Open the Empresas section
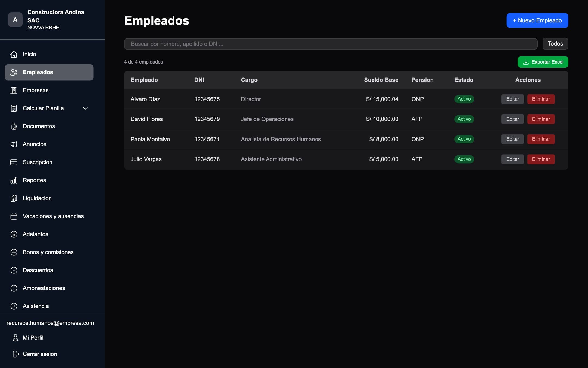 click(x=49, y=90)
